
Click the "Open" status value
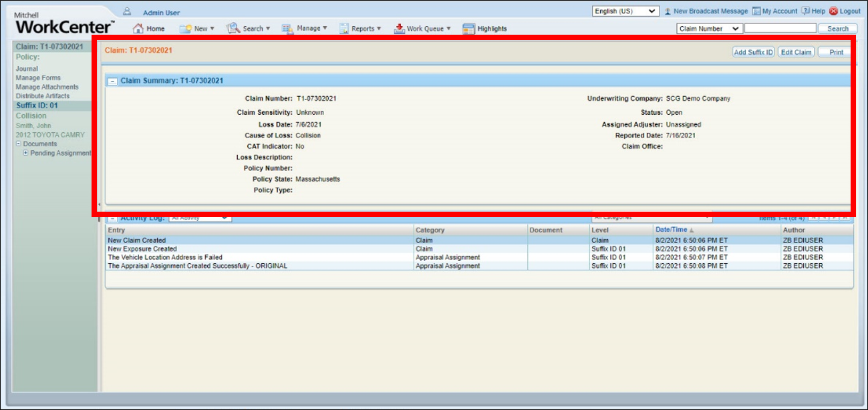[x=674, y=113]
